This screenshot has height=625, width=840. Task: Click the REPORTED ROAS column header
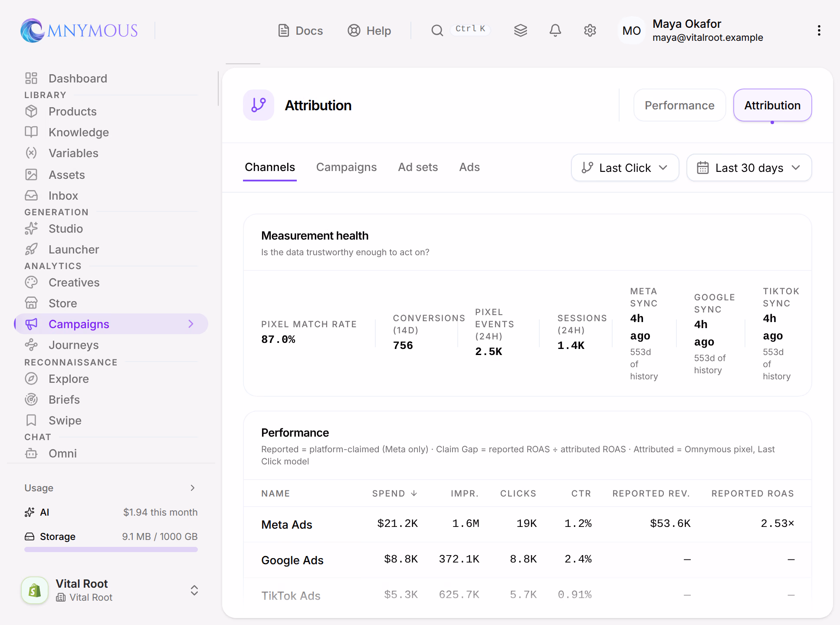coord(752,493)
